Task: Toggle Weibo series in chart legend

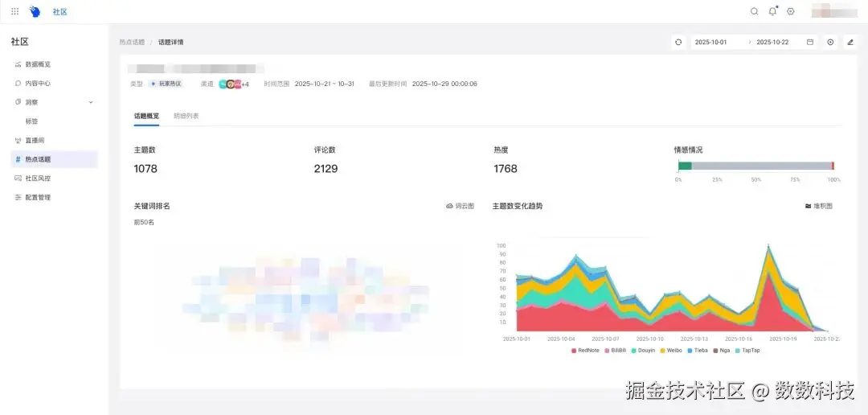Action: click(671, 350)
